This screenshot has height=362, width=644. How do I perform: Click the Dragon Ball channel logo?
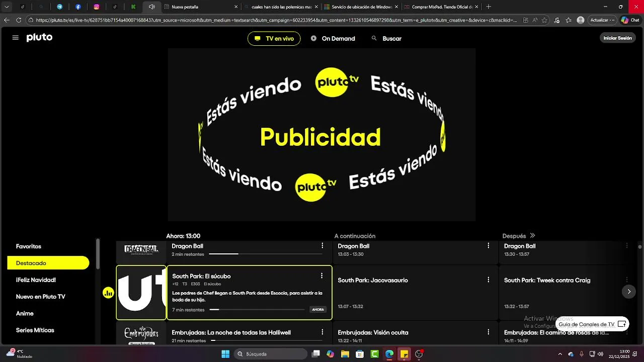141,249
